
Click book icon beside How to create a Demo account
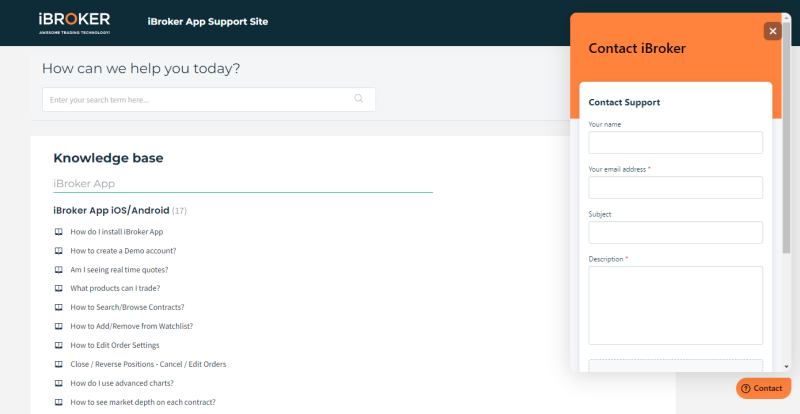tap(59, 251)
